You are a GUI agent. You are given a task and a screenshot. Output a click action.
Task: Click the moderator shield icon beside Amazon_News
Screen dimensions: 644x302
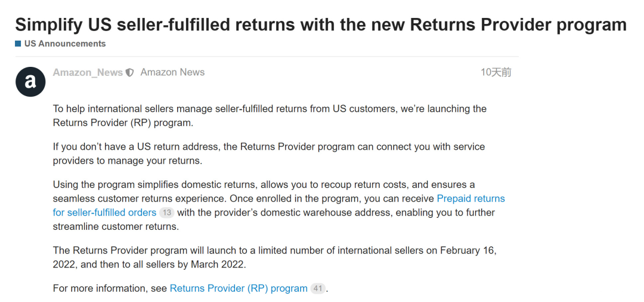(129, 73)
